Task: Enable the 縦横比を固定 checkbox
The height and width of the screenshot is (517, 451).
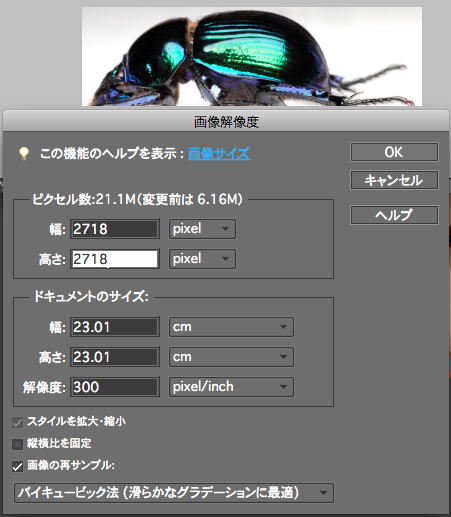Action: point(17,444)
